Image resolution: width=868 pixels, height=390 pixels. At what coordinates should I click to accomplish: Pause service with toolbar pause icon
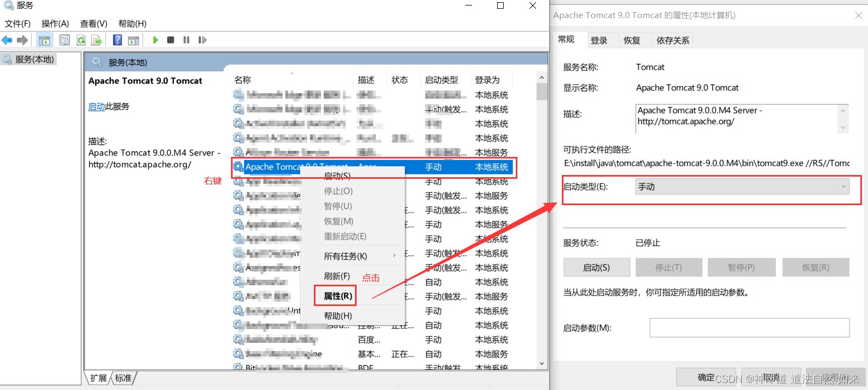pyautogui.click(x=187, y=40)
